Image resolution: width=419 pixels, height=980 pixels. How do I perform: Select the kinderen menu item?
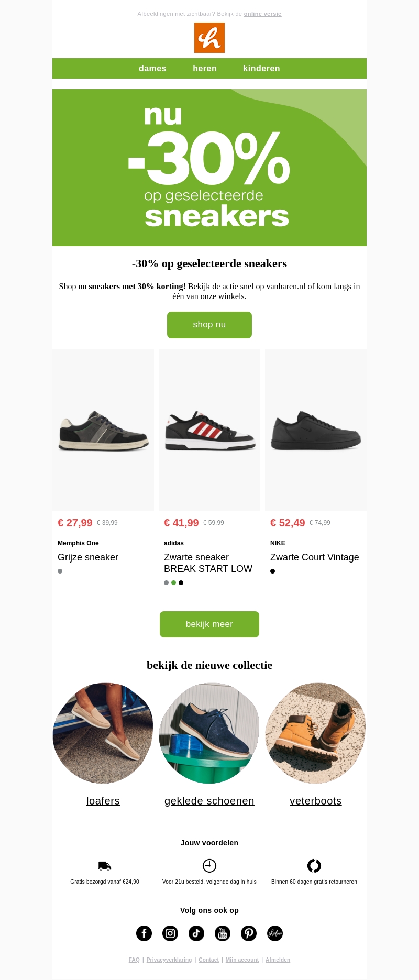click(261, 69)
